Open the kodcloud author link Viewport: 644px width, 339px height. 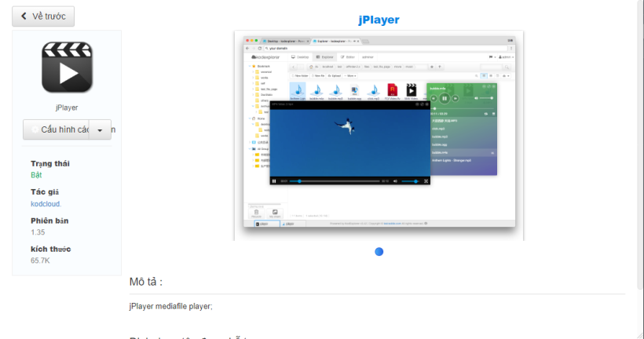point(46,204)
